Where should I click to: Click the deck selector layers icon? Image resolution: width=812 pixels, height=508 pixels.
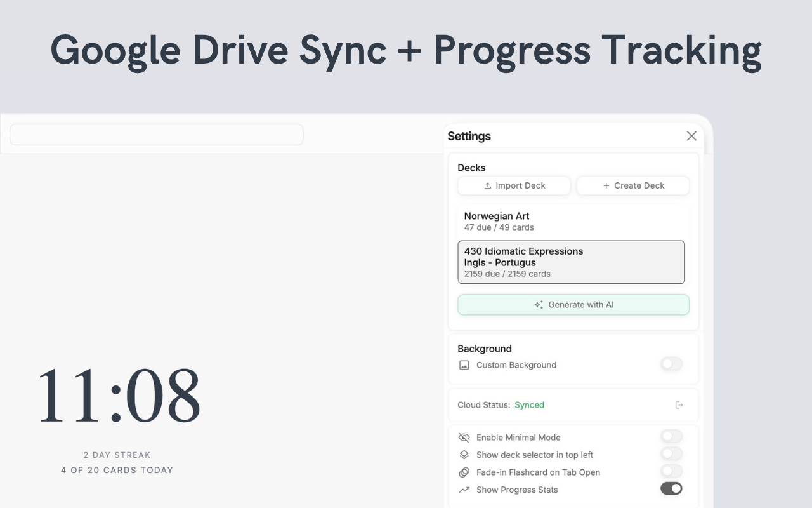pyautogui.click(x=464, y=455)
